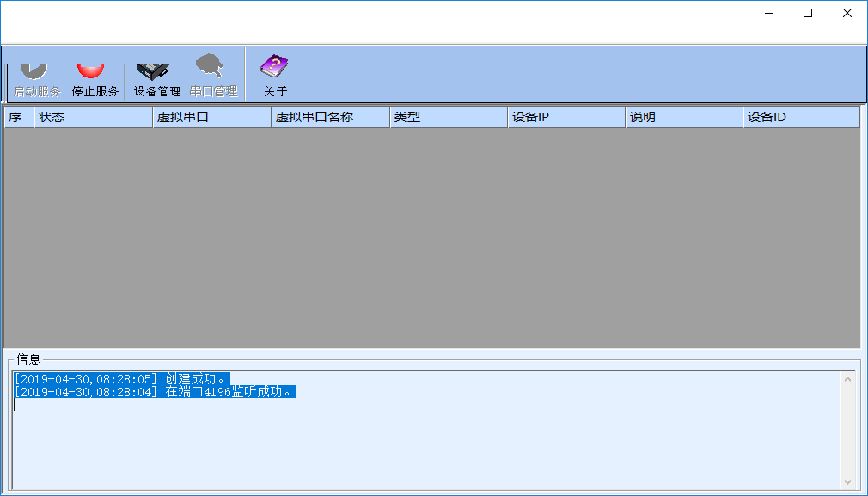Click the 类型 column header
868x496 pixels.
pyautogui.click(x=448, y=117)
